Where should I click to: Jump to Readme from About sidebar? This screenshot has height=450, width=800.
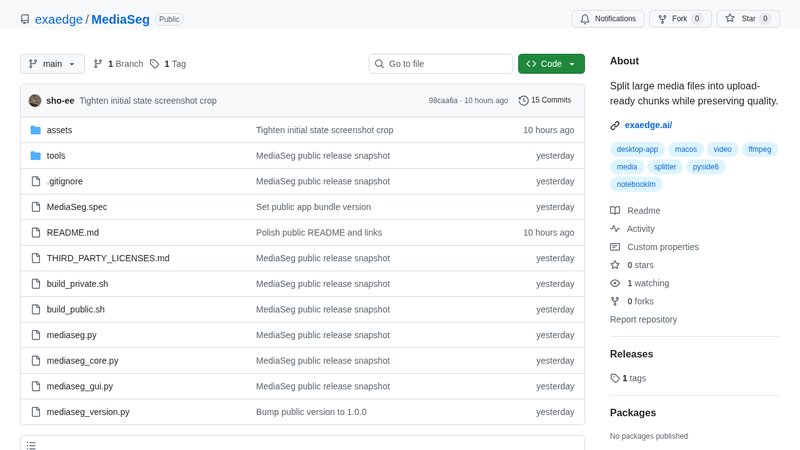pos(635,211)
